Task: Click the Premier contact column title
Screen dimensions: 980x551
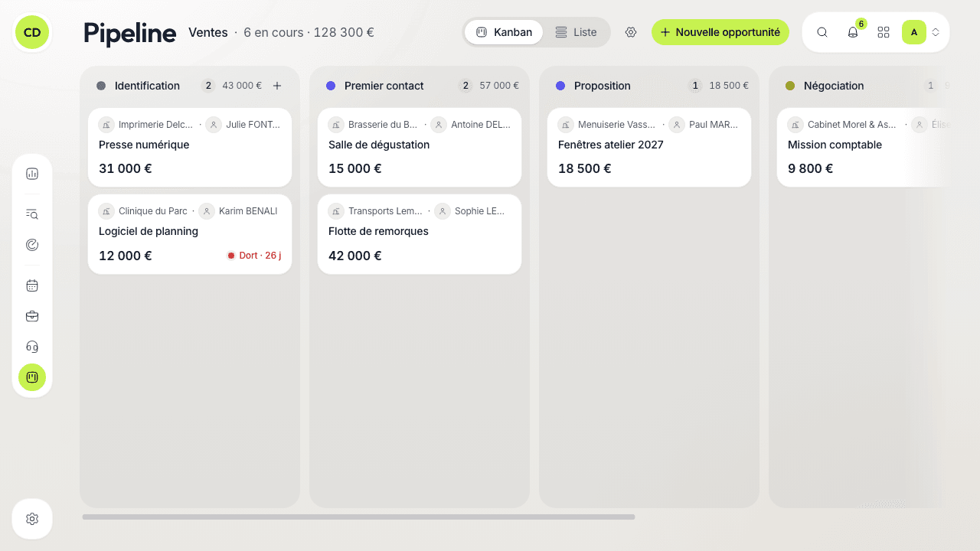Action: tap(384, 86)
